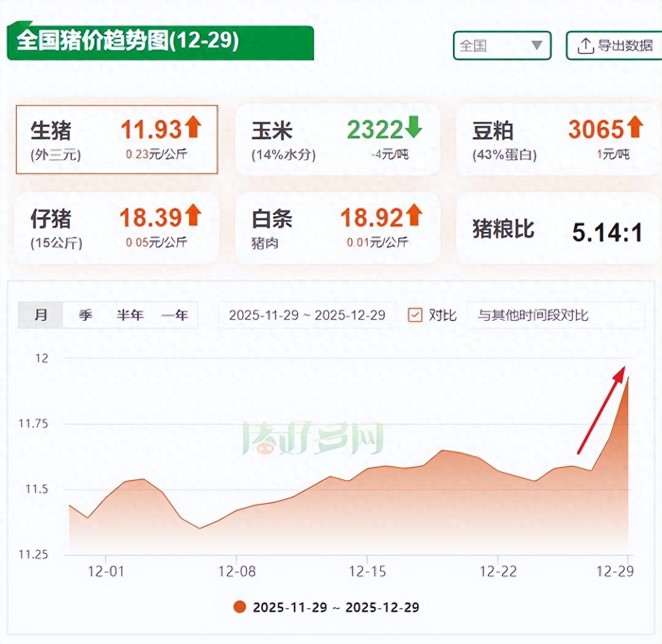
Task: Select the 猪粮比 5.14:1 card
Action: coord(557,229)
